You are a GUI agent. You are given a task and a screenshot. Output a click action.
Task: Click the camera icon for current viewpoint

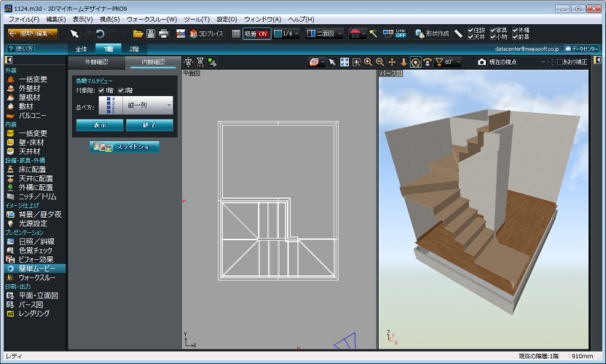coord(481,62)
